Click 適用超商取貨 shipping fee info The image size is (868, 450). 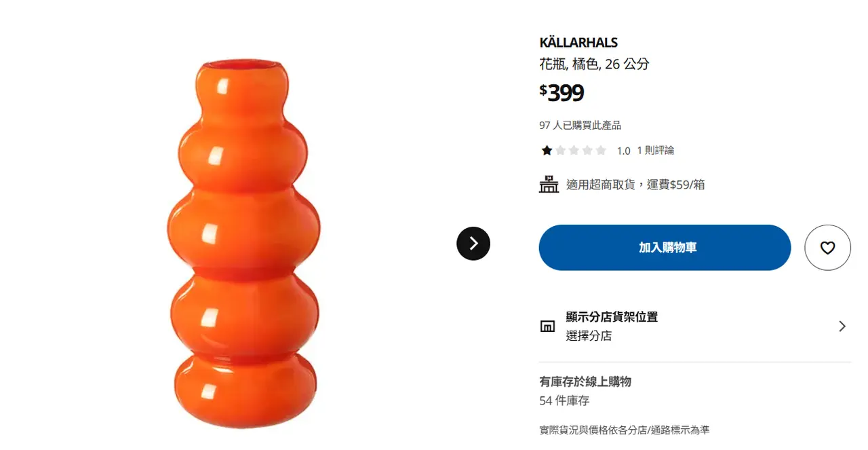click(x=635, y=185)
